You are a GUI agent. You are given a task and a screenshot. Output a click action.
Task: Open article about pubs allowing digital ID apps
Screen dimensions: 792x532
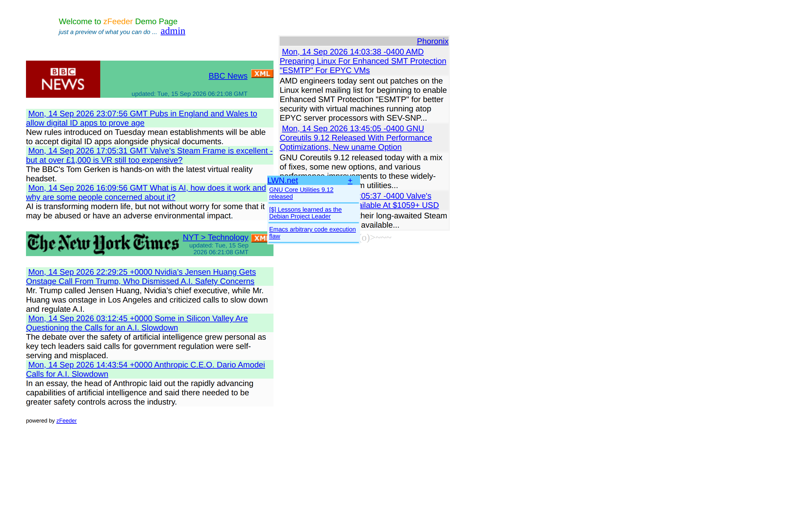click(141, 118)
